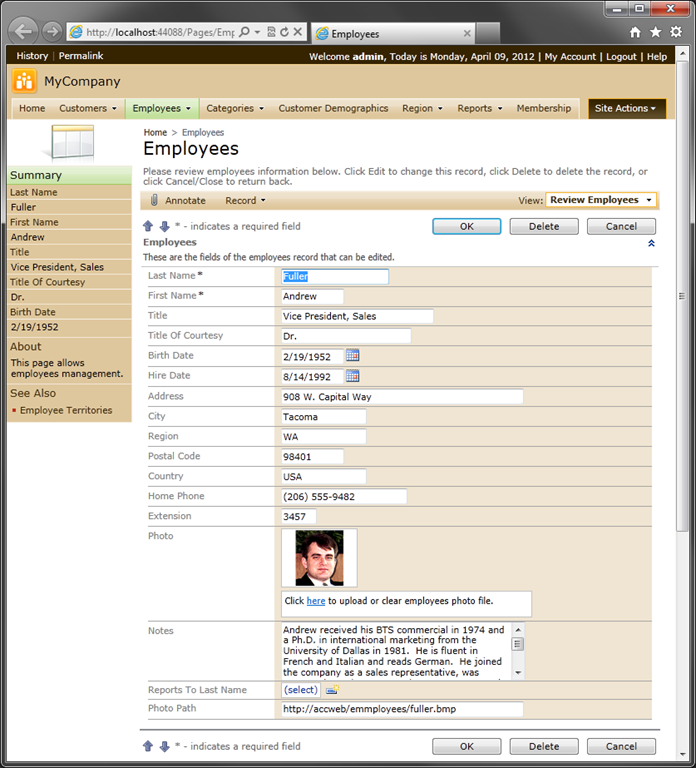Image resolution: width=696 pixels, height=768 pixels.
Task: Click the Last Name input field
Action: [x=335, y=276]
